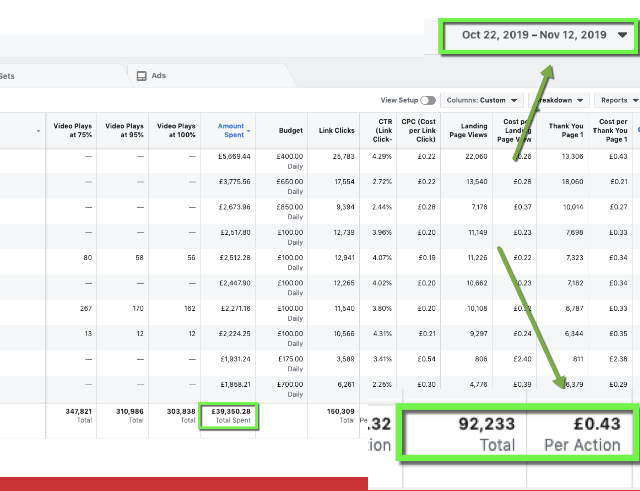This screenshot has width=640, height=491.
Task: Click the £700.00 Daily budget cell
Action: point(290,389)
